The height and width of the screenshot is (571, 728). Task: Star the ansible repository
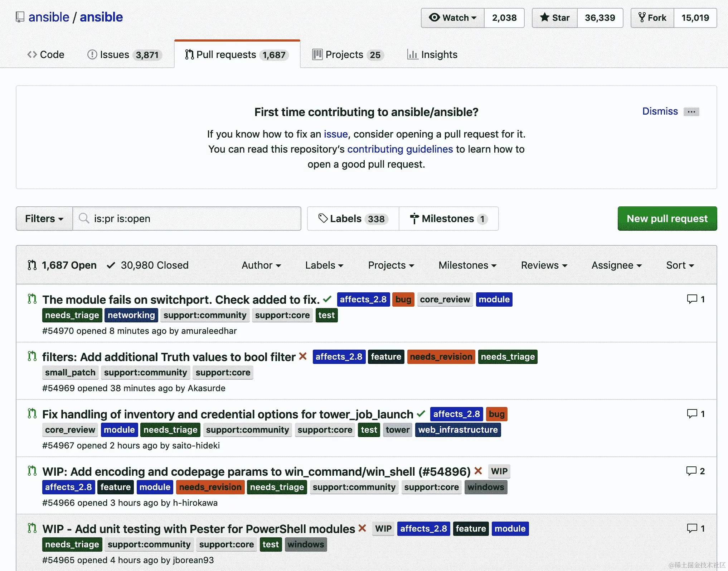(x=555, y=18)
